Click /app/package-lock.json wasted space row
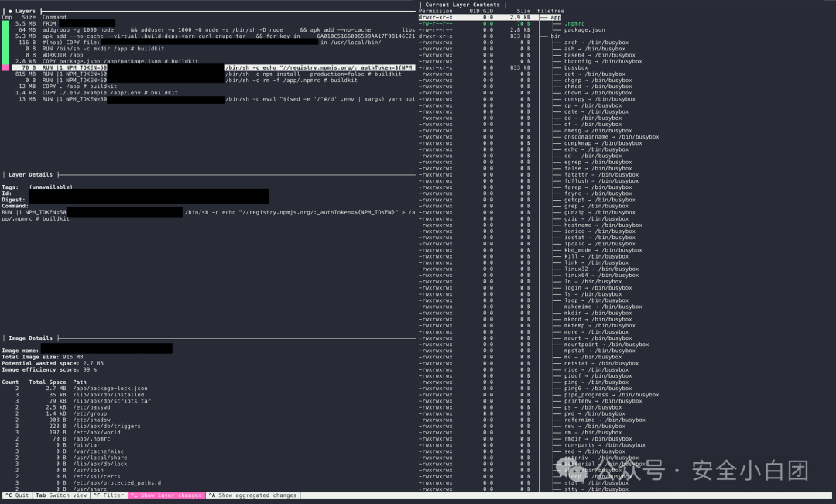 [x=81, y=389]
